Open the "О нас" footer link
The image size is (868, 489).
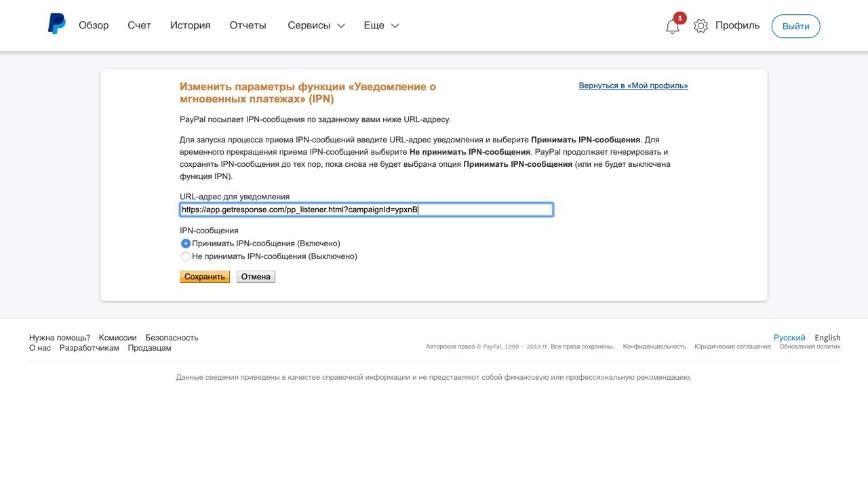(x=40, y=348)
